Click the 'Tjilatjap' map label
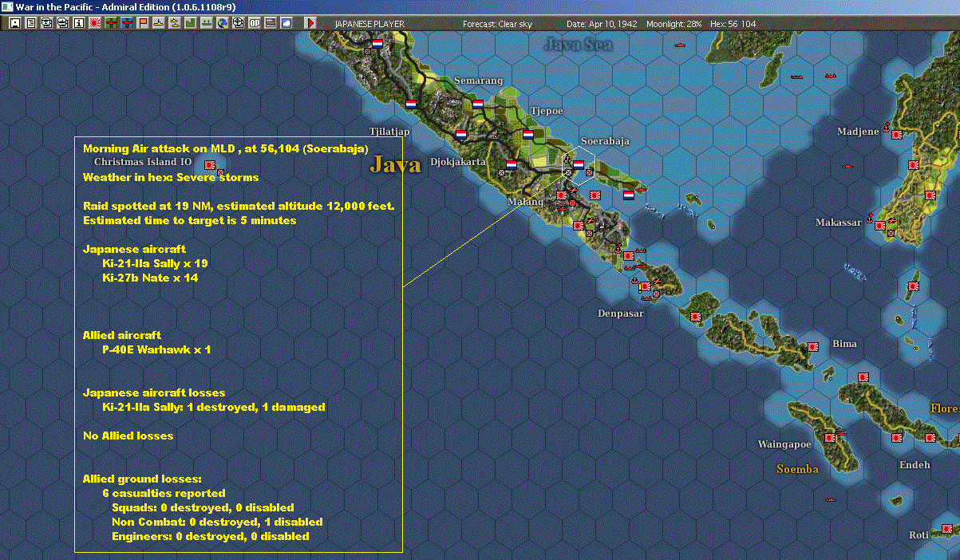This screenshot has width=960, height=560. pos(389,132)
